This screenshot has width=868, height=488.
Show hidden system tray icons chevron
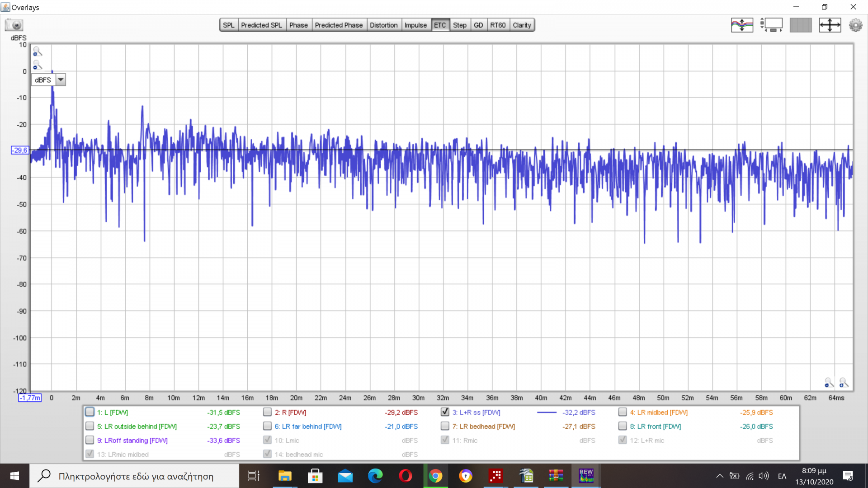coord(719,476)
